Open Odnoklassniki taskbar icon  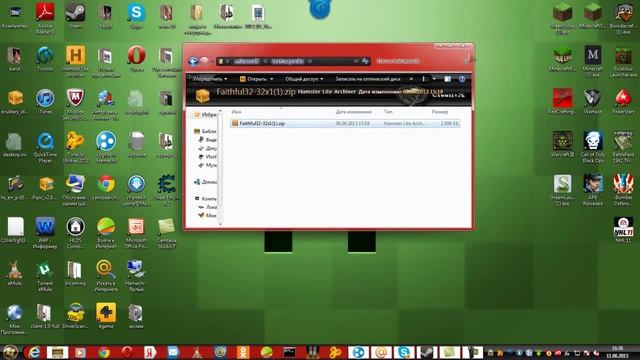244,352
